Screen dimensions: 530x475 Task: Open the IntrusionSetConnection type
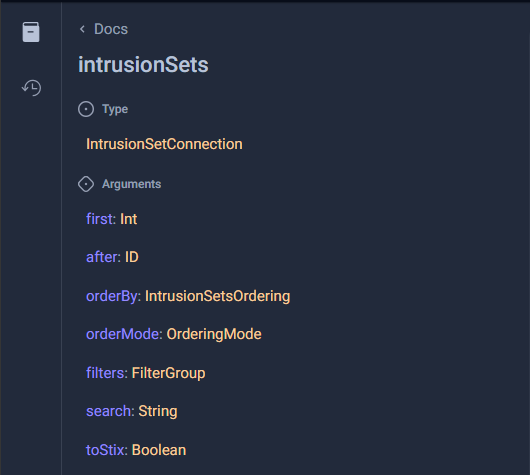point(164,144)
